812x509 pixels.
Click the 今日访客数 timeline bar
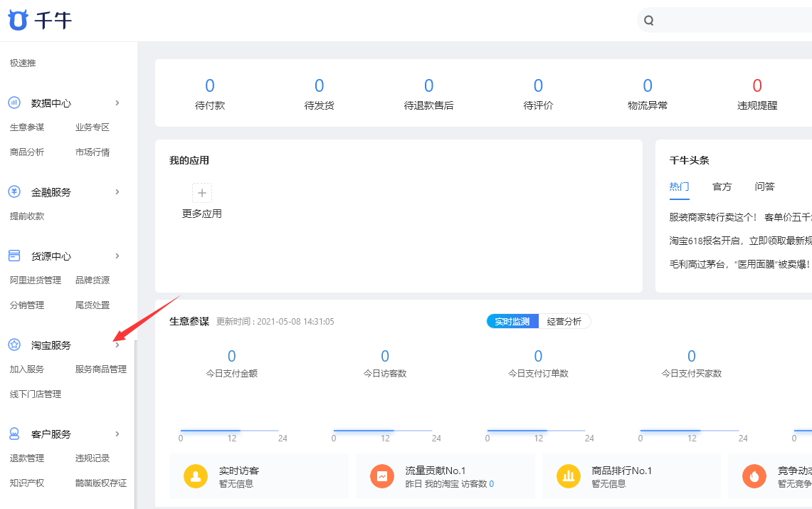[383, 430]
